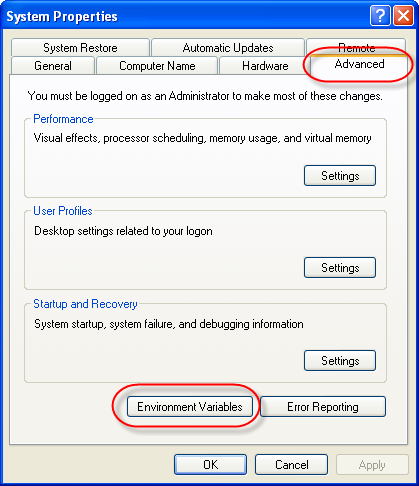The image size is (419, 486).
Task: Open the Automatic Updates tab
Action: pyautogui.click(x=228, y=48)
